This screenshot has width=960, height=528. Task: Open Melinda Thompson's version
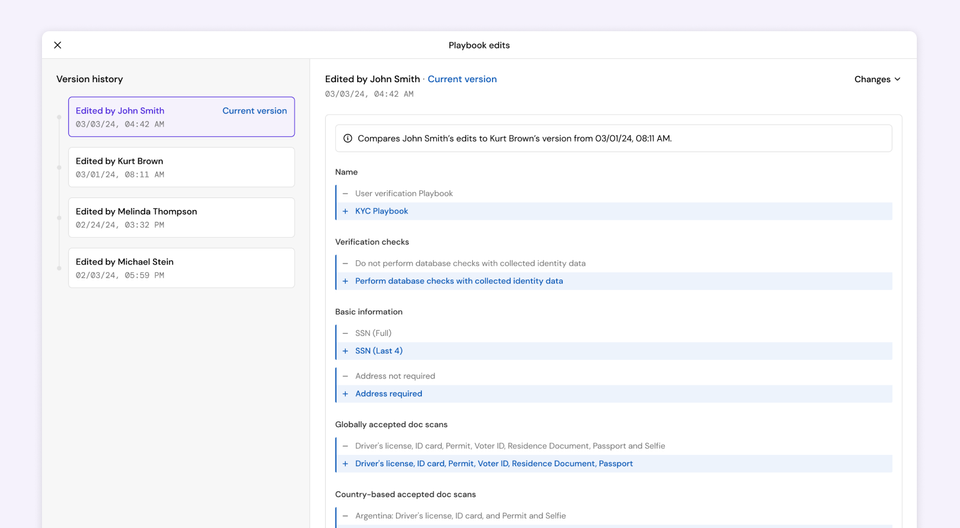(x=181, y=217)
